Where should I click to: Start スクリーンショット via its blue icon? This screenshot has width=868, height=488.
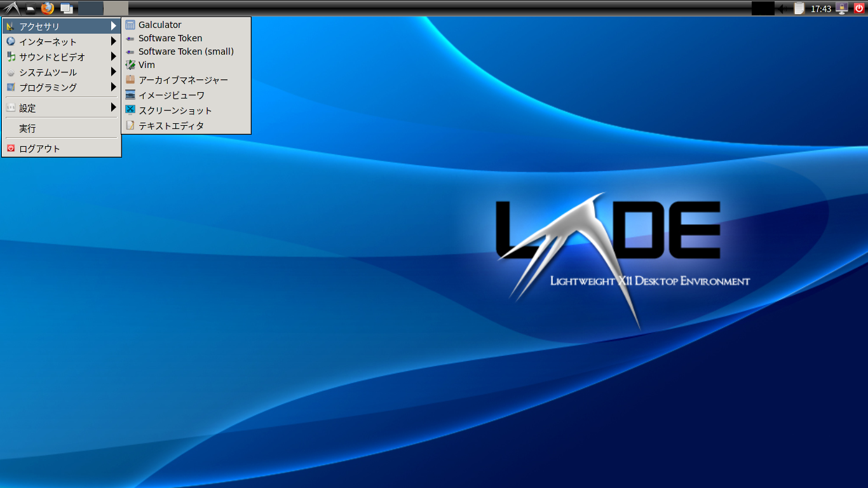tap(130, 110)
